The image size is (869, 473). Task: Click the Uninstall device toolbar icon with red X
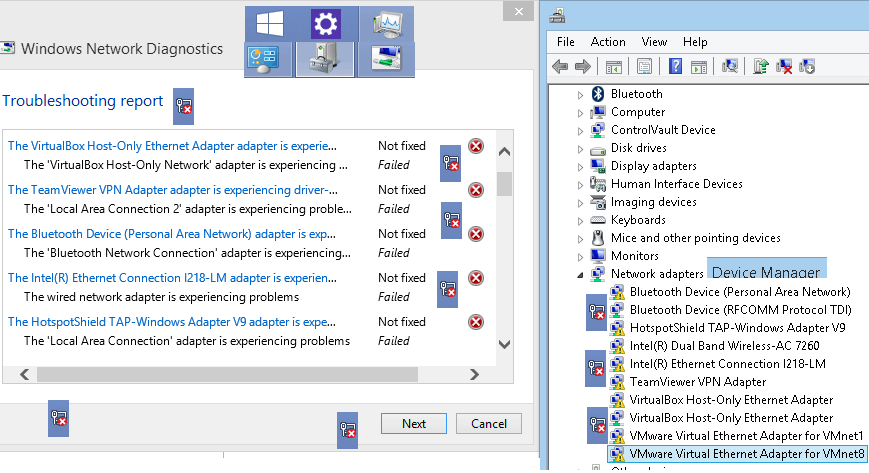[784, 67]
